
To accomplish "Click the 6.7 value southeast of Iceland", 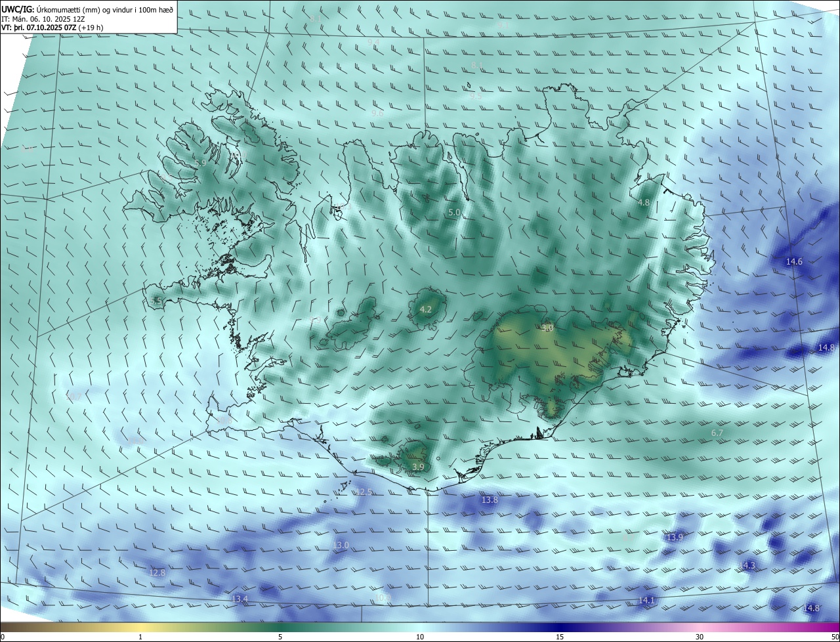I will point(717,433).
